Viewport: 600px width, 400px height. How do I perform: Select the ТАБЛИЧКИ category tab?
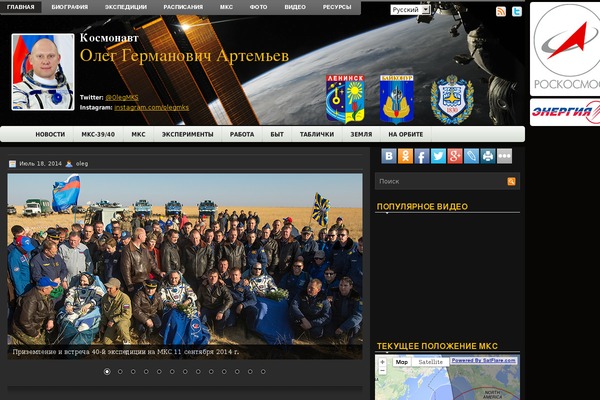tap(317, 134)
